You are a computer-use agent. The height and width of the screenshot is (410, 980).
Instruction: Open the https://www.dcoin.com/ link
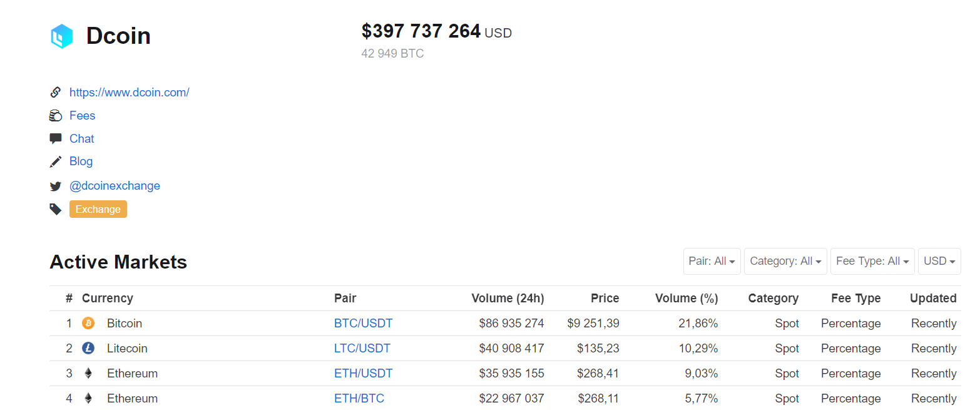tap(130, 93)
